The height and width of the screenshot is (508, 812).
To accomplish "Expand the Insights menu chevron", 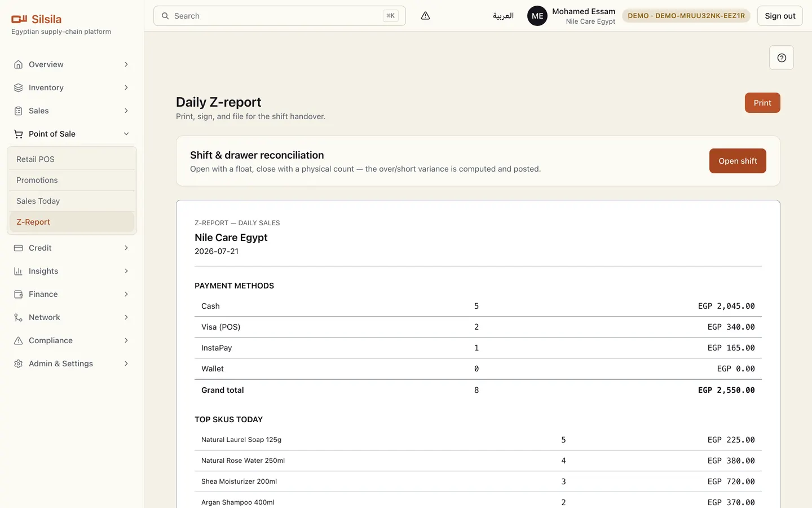I will [x=126, y=271].
